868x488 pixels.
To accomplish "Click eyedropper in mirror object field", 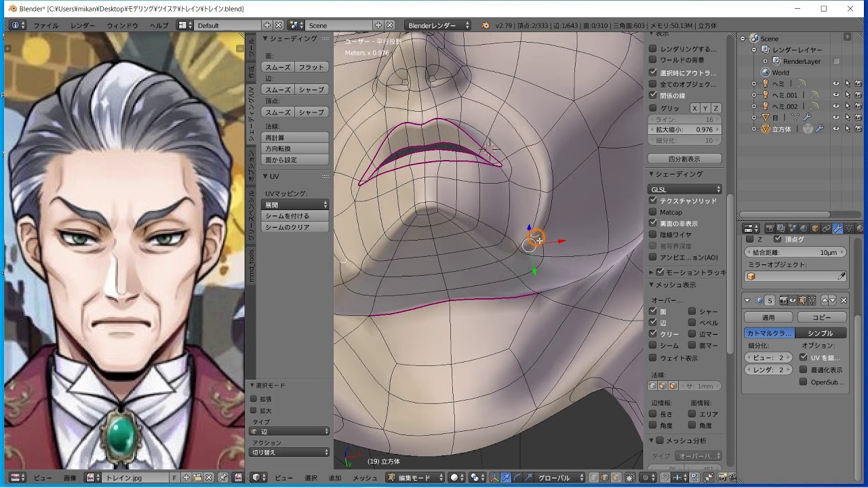I will [842, 277].
